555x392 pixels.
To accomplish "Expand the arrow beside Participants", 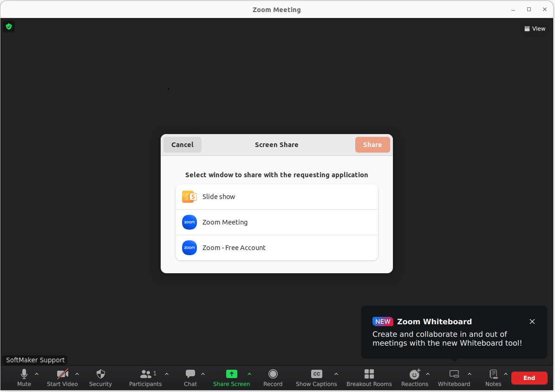I will coord(167,374).
